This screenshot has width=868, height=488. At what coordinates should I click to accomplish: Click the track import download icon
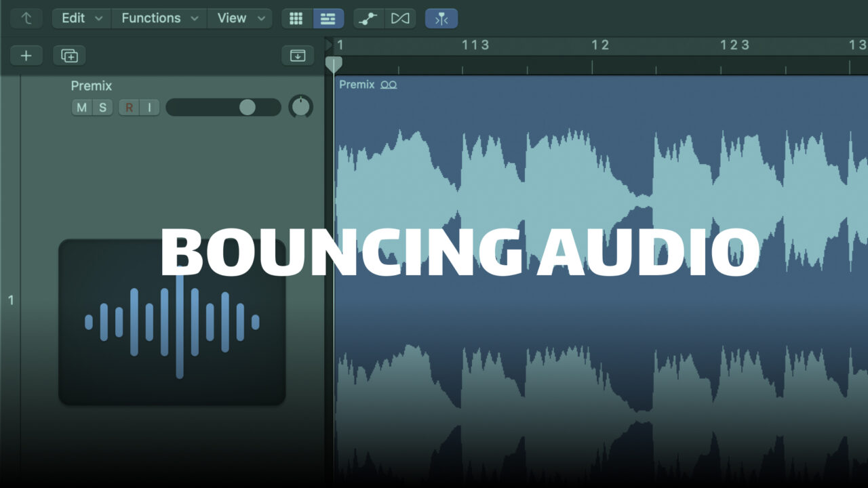(297, 56)
